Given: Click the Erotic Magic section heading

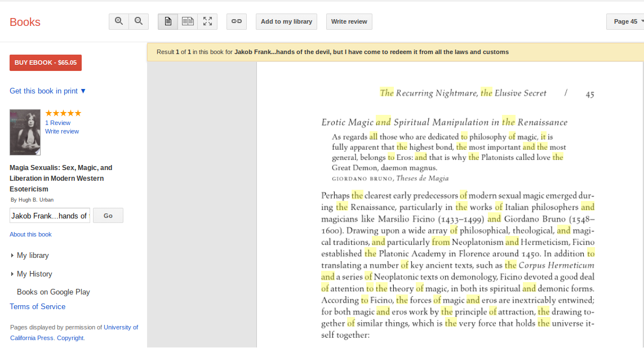Looking at the screenshot, I should pos(445,122).
